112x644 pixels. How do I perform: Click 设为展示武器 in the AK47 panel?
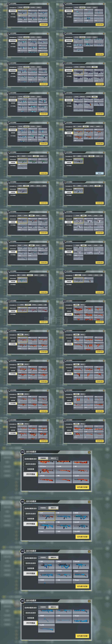click(x=82, y=537)
